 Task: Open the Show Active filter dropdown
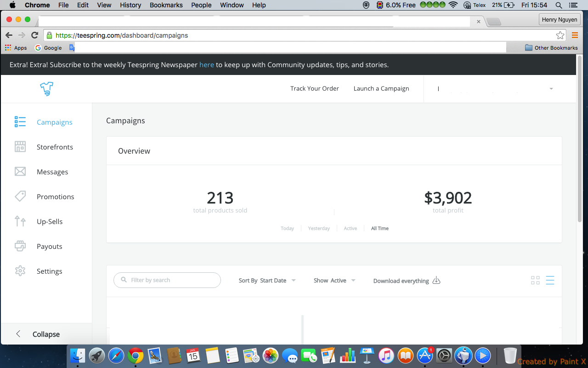click(334, 280)
